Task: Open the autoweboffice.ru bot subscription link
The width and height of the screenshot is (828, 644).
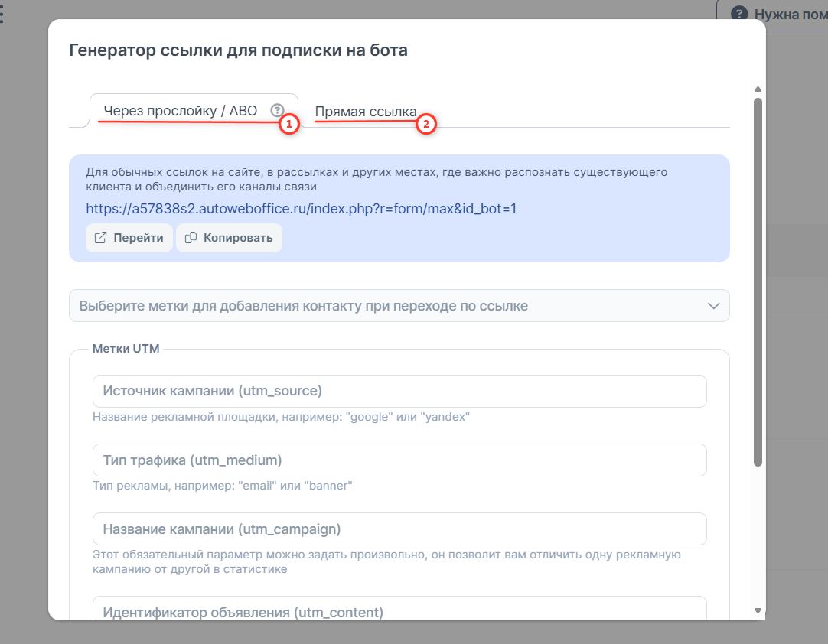Action: (301, 209)
